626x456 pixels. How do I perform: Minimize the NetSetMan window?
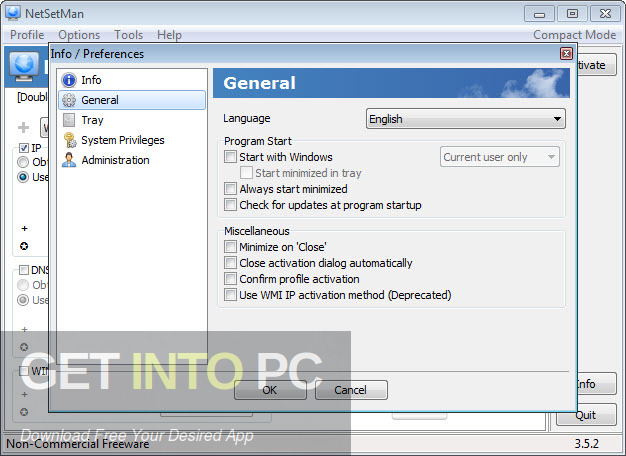pos(539,14)
